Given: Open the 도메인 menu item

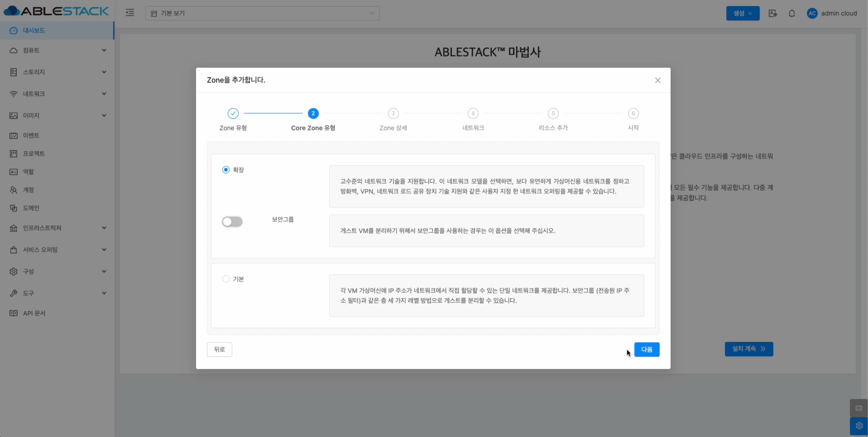Looking at the screenshot, I should pos(57,208).
